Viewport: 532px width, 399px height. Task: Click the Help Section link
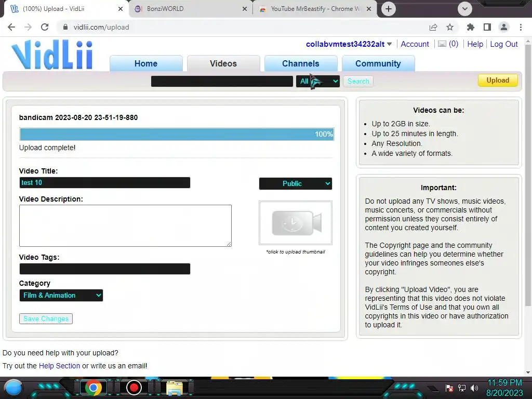click(x=59, y=366)
